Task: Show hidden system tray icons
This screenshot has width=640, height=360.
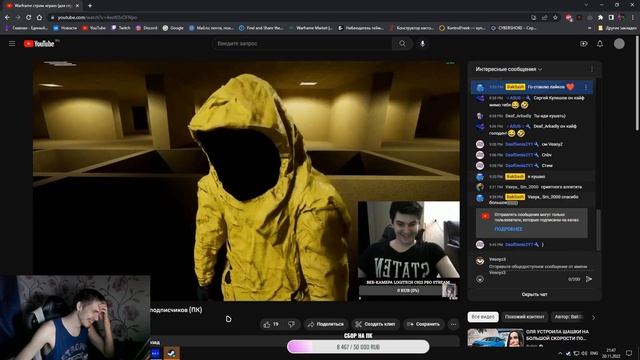Action: coord(560,353)
